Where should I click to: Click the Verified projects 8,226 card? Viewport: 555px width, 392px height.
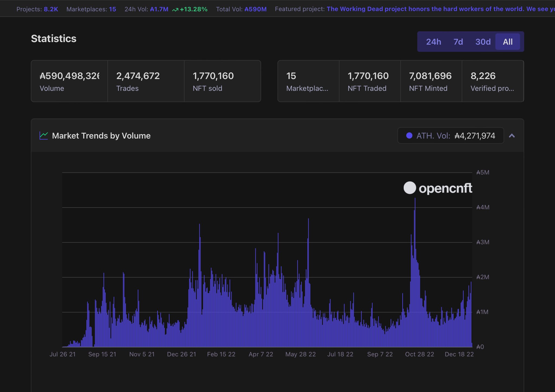click(492, 81)
